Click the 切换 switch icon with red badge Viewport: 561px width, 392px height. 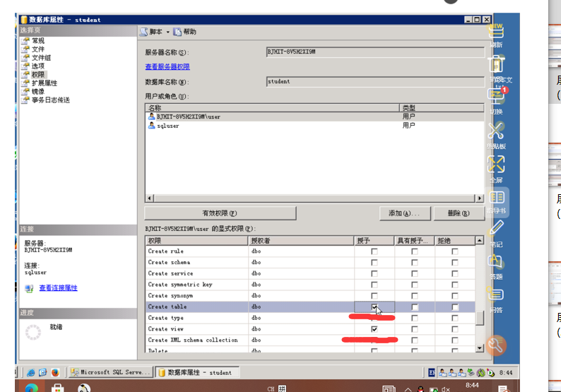pyautogui.click(x=496, y=95)
